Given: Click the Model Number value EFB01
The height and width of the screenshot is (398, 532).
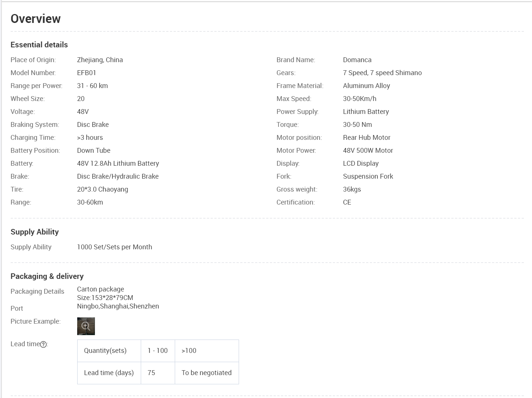Looking at the screenshot, I should [86, 73].
